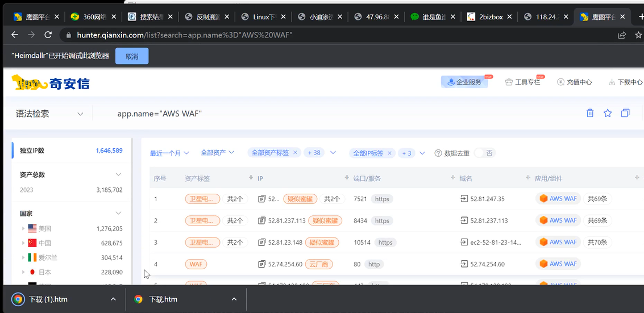Switch to the 2bizbox tab
This screenshot has width=644, height=313.
click(x=489, y=17)
